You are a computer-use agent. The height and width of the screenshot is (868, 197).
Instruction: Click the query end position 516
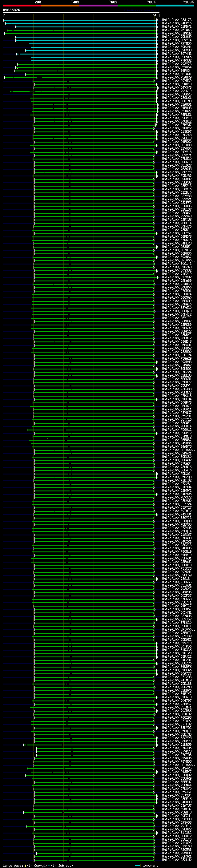[x=155, y=15]
